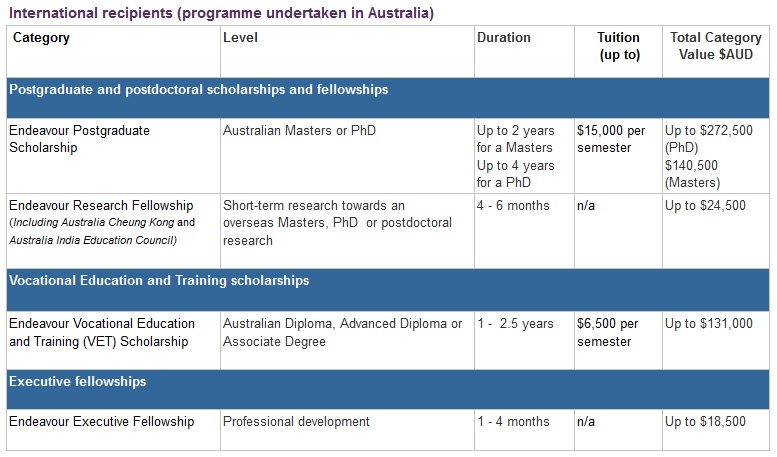Click the Professional development level cell
The height and width of the screenshot is (457, 777).
point(296,422)
